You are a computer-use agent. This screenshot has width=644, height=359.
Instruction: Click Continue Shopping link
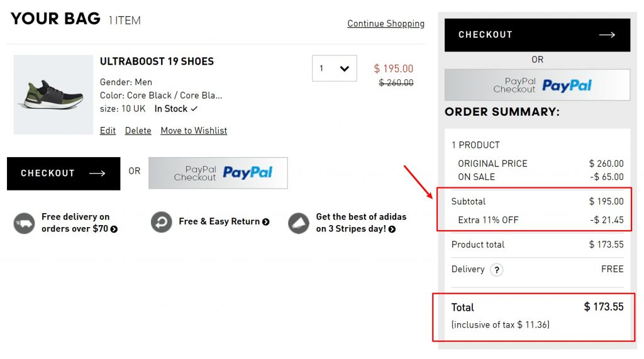click(x=386, y=24)
